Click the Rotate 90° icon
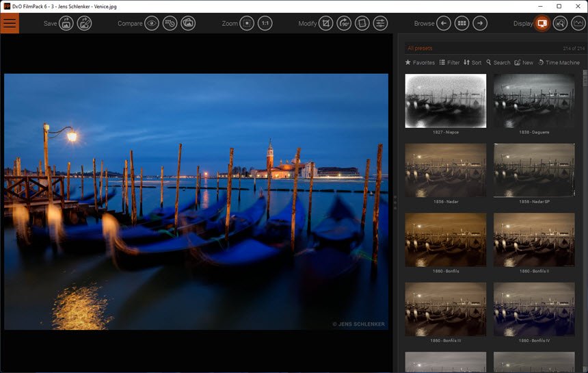 344,23
